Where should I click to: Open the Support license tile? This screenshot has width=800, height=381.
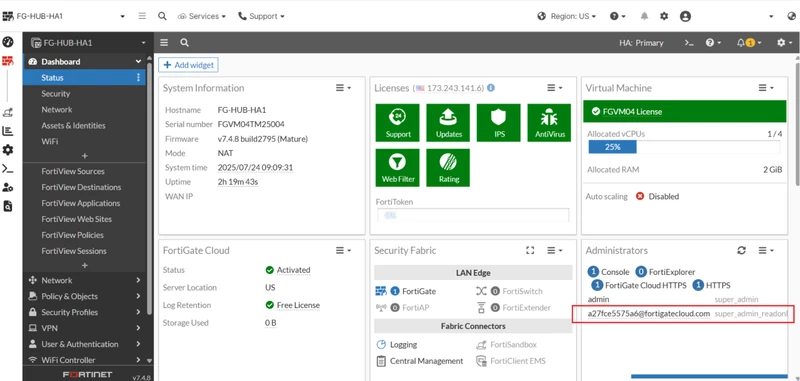click(397, 122)
